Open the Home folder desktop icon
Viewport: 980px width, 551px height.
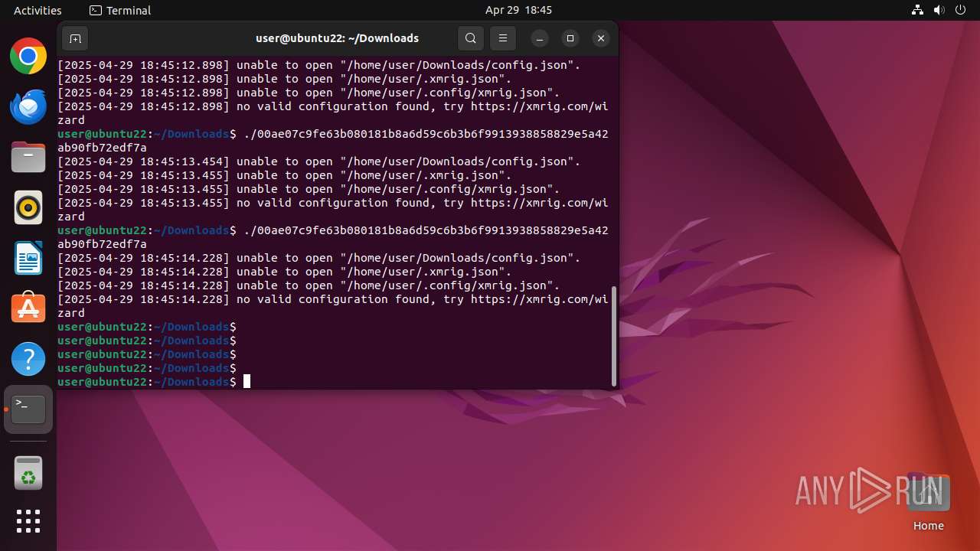pos(928,503)
